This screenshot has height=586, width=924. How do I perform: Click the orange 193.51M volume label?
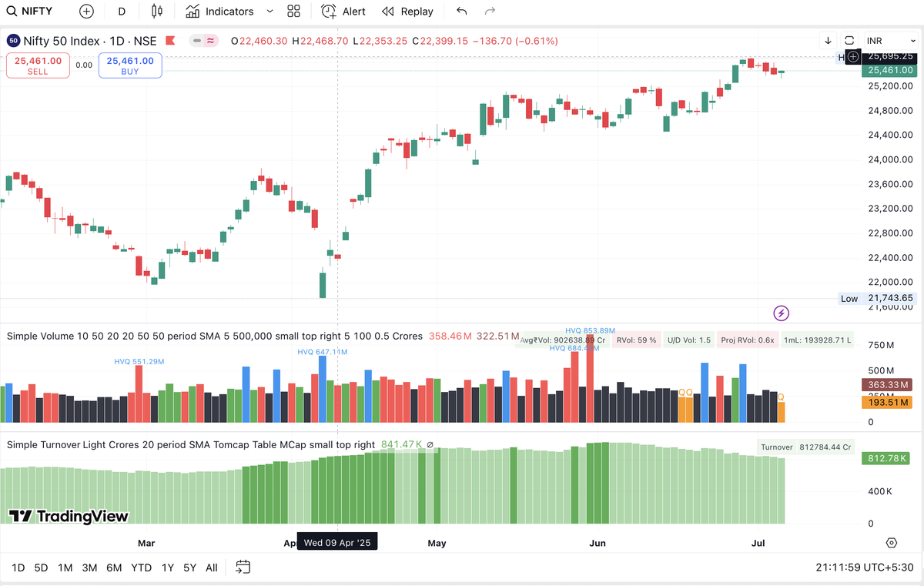888,402
